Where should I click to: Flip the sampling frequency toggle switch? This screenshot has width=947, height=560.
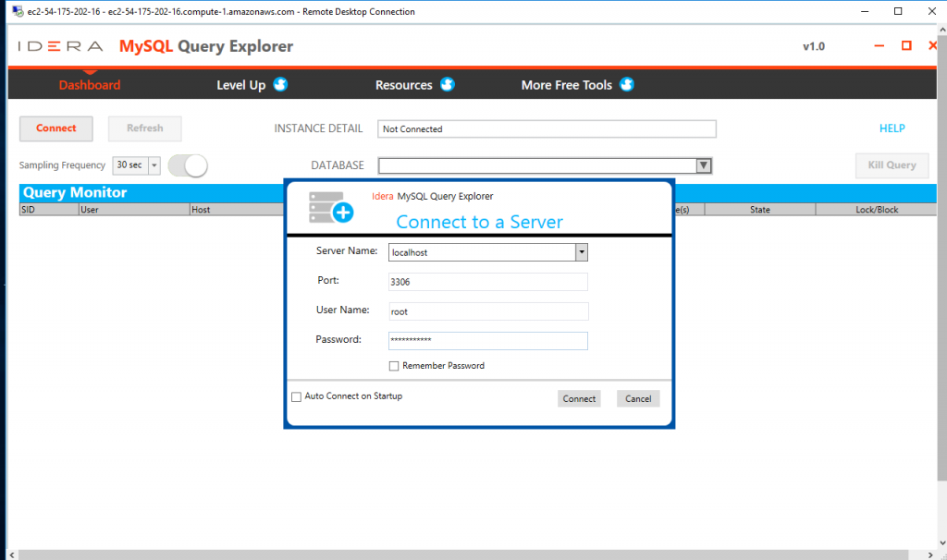(188, 164)
